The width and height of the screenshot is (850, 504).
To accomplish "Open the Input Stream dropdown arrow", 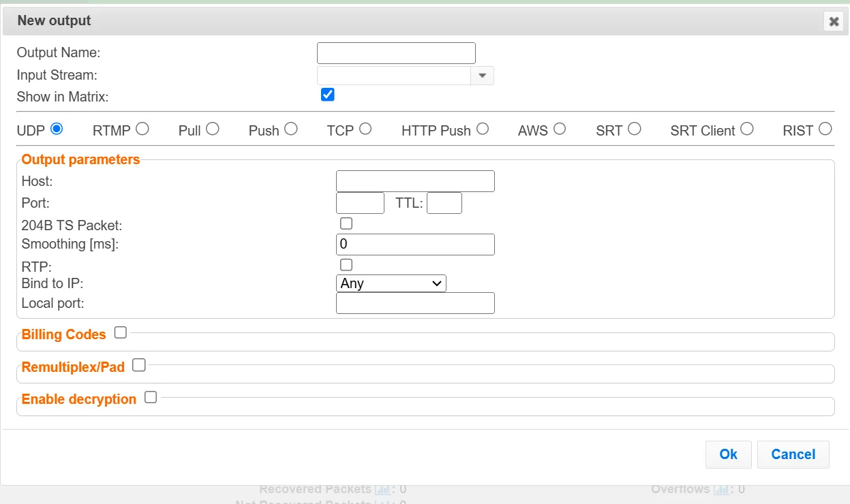I will coord(483,76).
